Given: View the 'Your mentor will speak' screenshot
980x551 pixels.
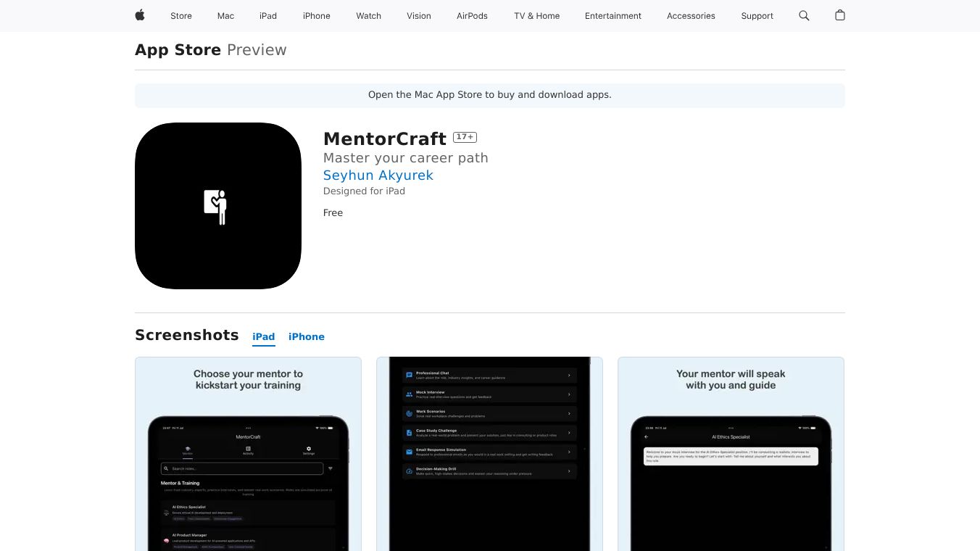Looking at the screenshot, I should point(731,454).
